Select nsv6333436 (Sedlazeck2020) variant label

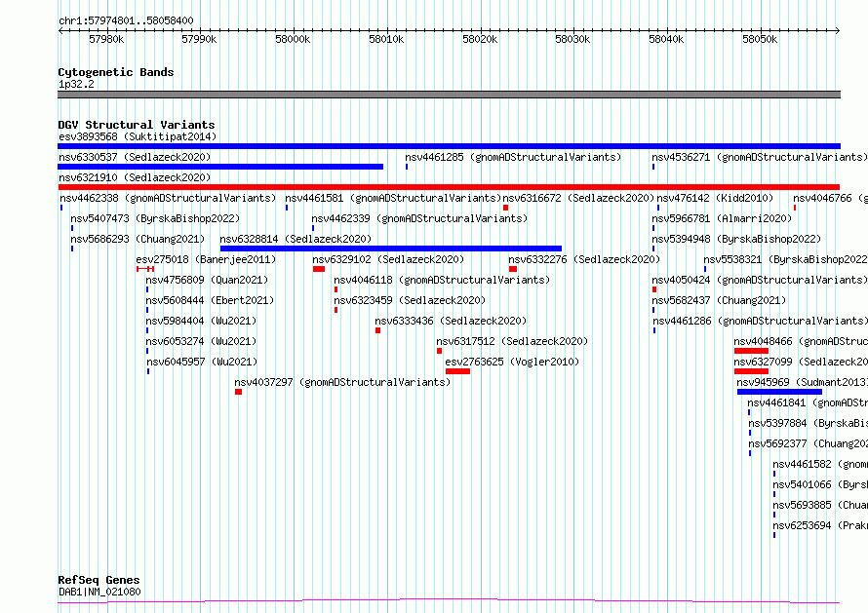(451, 321)
